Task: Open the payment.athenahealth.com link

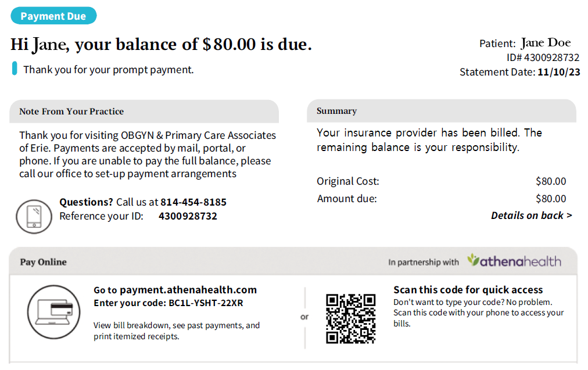Action: click(188, 290)
